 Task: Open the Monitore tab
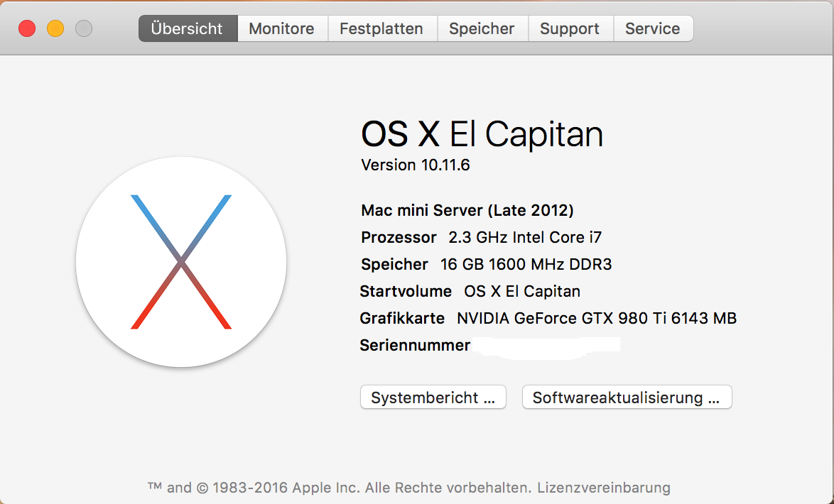point(282,29)
